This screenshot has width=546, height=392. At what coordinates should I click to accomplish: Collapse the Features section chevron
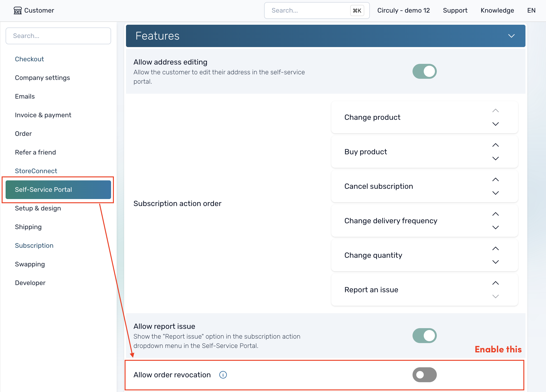click(x=511, y=36)
